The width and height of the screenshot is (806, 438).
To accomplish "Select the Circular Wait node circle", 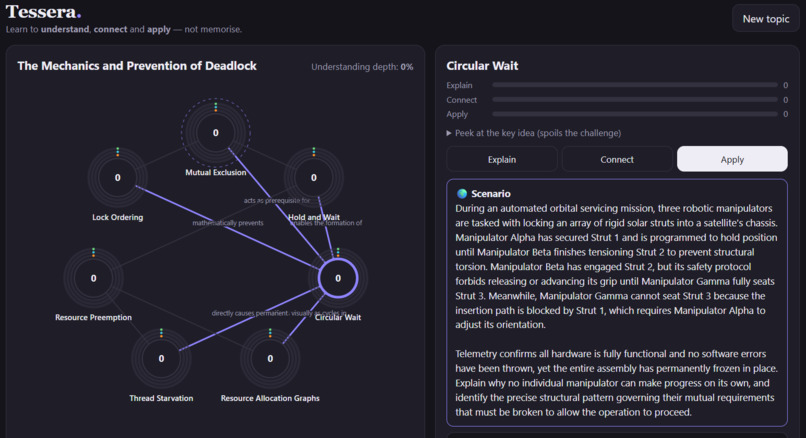I will pyautogui.click(x=338, y=278).
